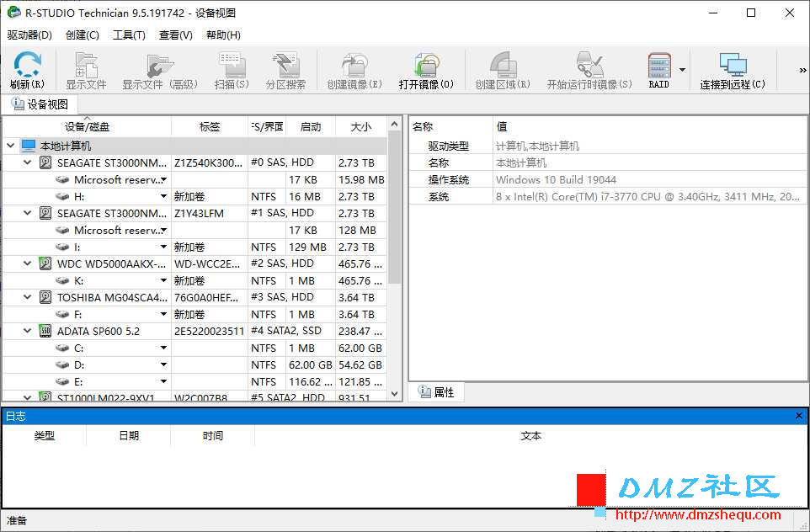Collapse the TOSHIBA MG04SCA4 drive node
This screenshot has width=810, height=532.
(28, 297)
